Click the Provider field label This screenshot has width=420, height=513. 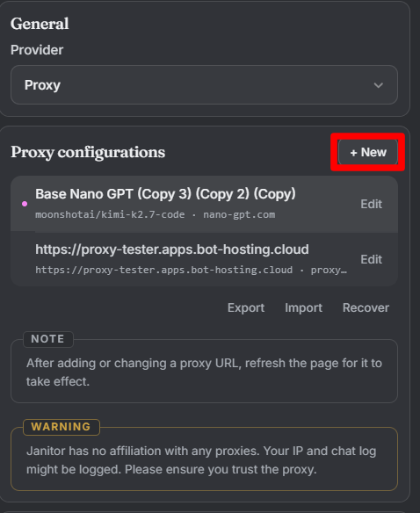pos(37,50)
